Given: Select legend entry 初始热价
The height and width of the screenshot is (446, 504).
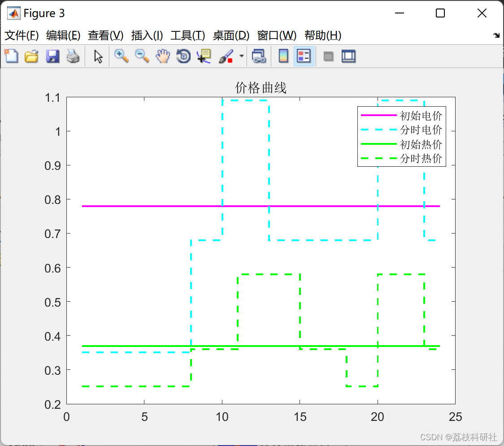Looking at the screenshot, I should click(x=421, y=144).
